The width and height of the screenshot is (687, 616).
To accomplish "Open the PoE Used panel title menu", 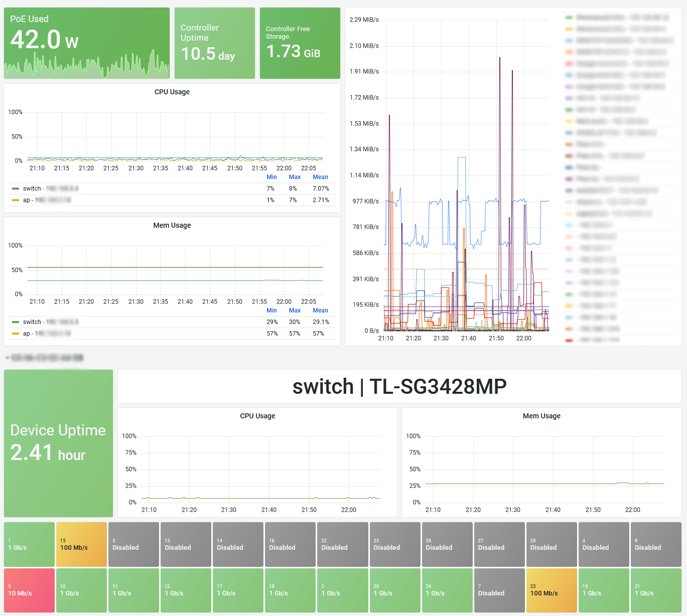I will pyautogui.click(x=29, y=19).
